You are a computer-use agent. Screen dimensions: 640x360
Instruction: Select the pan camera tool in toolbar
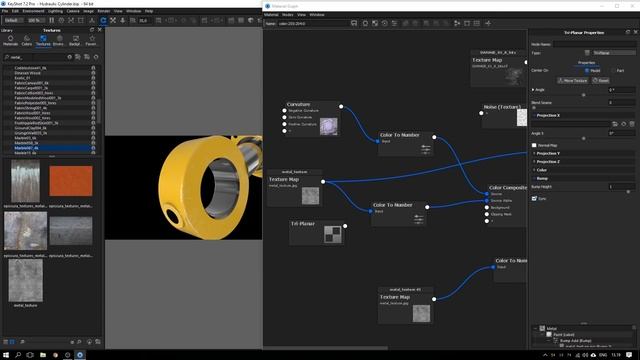point(113,20)
